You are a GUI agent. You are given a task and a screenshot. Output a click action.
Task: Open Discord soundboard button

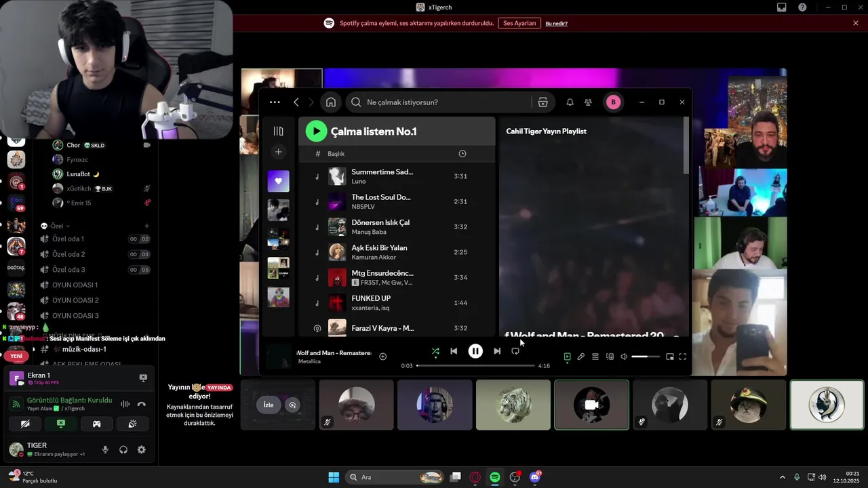coord(132,424)
